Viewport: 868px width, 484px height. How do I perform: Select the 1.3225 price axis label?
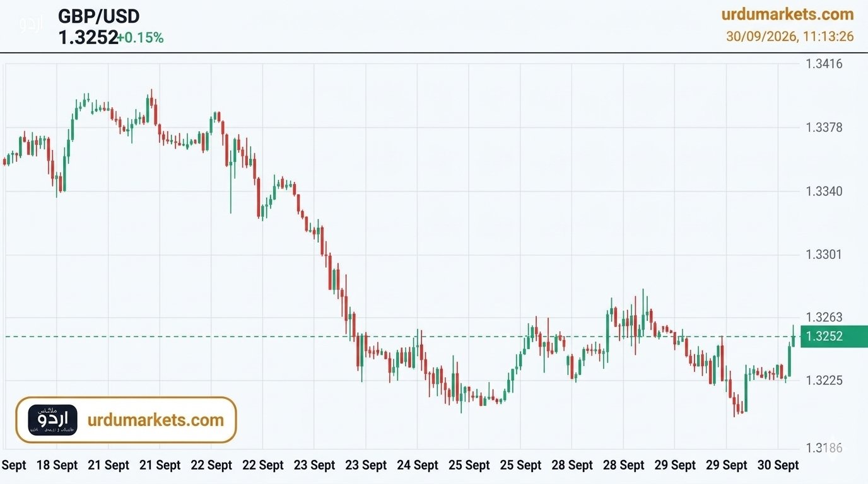(824, 381)
